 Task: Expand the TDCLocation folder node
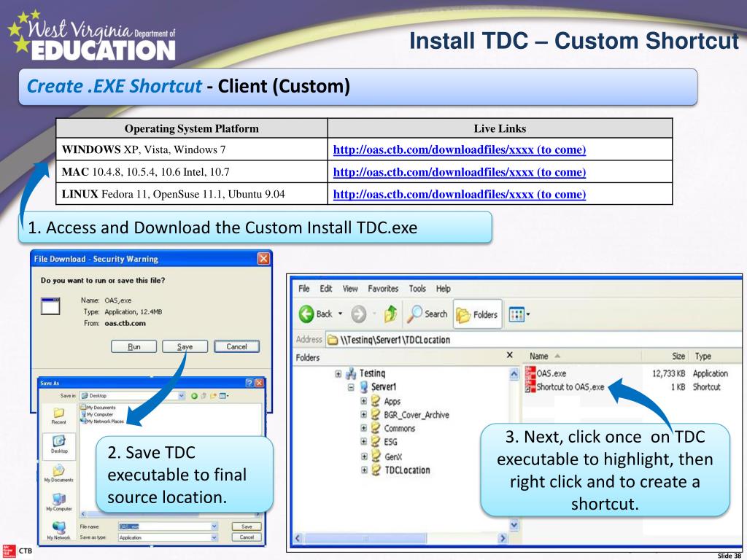[x=363, y=470]
